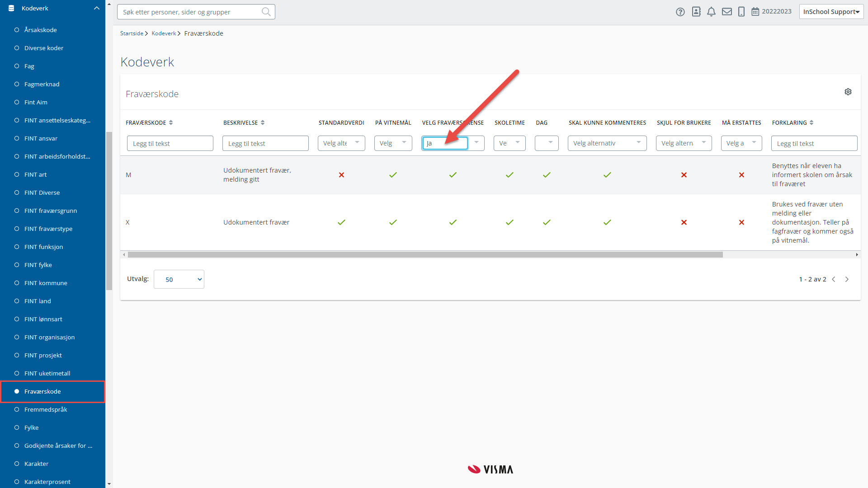Click the sidebar scroll-down arrow
The image size is (868, 488).
[109, 484]
